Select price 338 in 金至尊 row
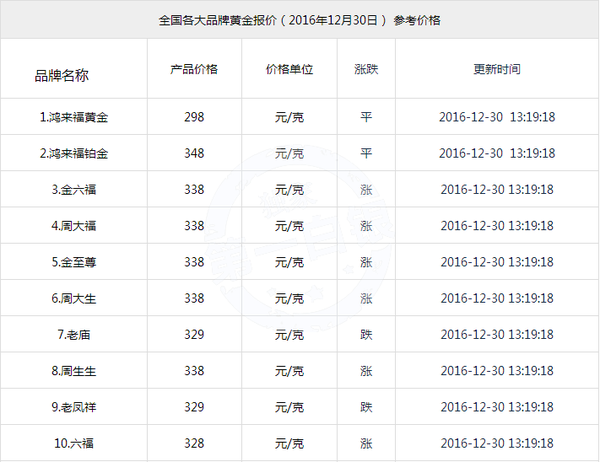The height and width of the screenshot is (462, 600). 194,262
